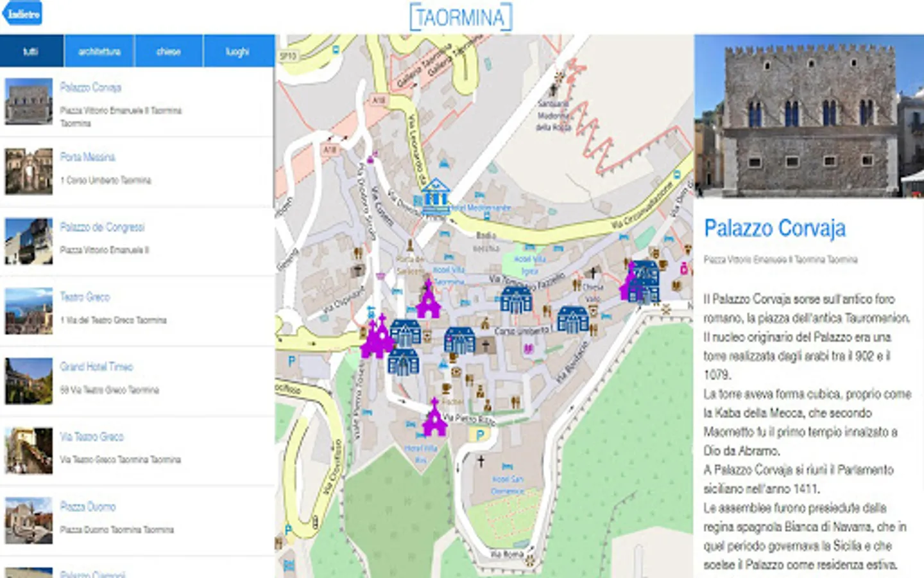Screen dimensions: 924x578
Task: Open the 'chiese' category tab
Action: tap(169, 51)
